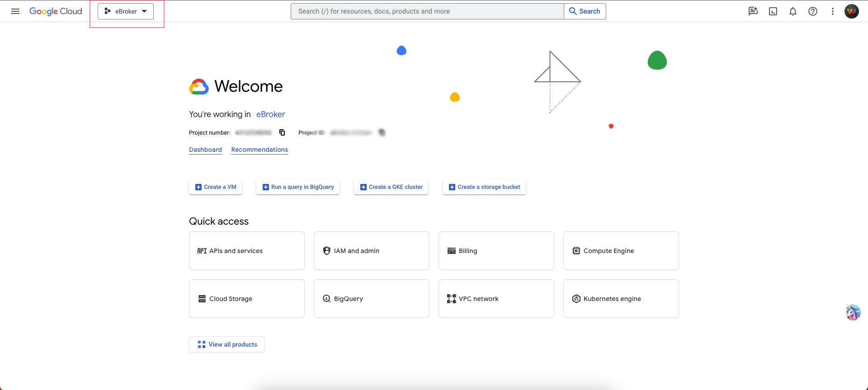Copy the project ID

(382, 132)
